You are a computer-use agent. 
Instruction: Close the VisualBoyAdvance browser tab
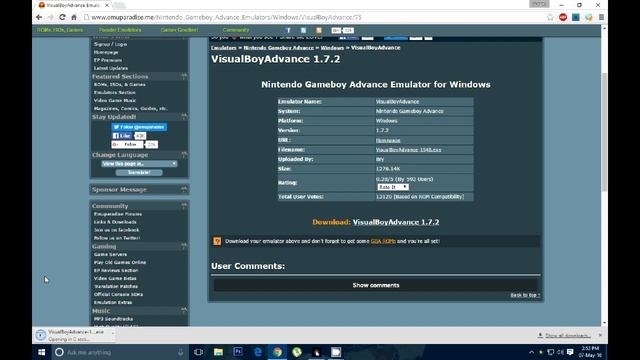(x=107, y=5)
